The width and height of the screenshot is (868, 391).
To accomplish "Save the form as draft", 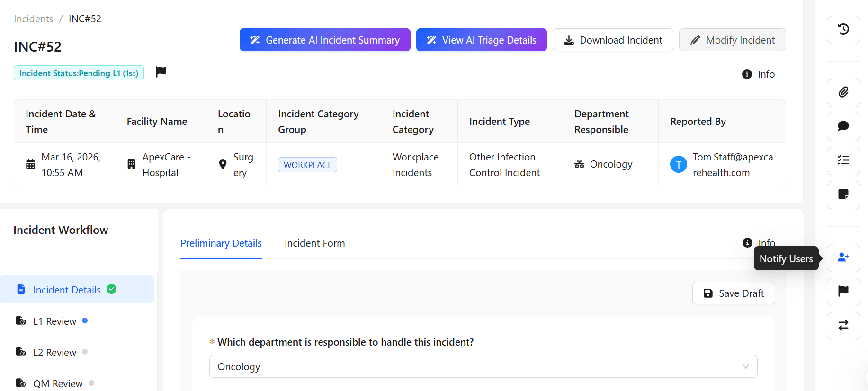I will coord(733,293).
